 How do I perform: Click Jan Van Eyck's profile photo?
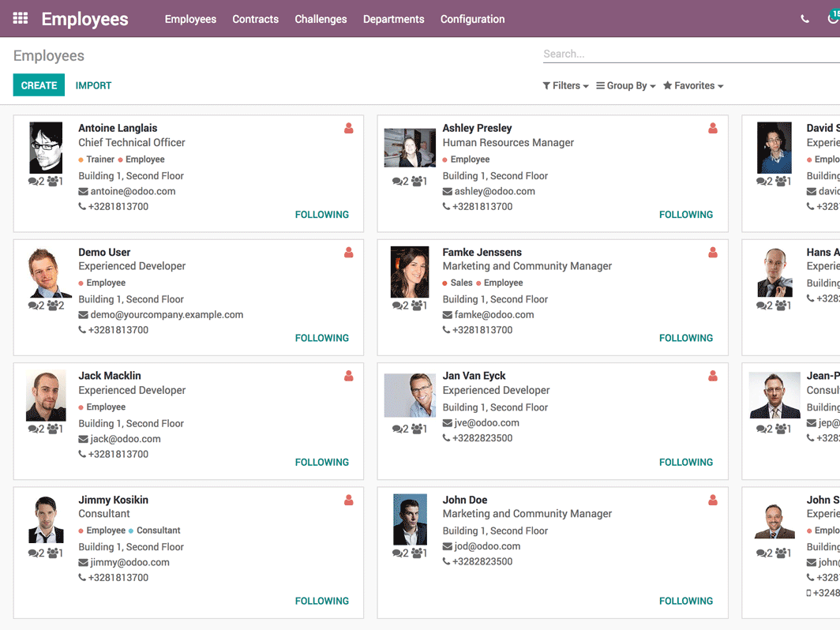[x=410, y=395]
